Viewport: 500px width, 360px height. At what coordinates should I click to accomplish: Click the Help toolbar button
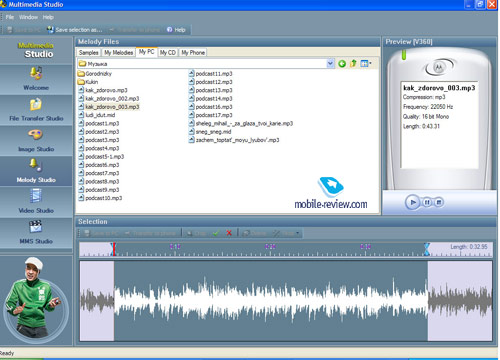tap(176, 30)
